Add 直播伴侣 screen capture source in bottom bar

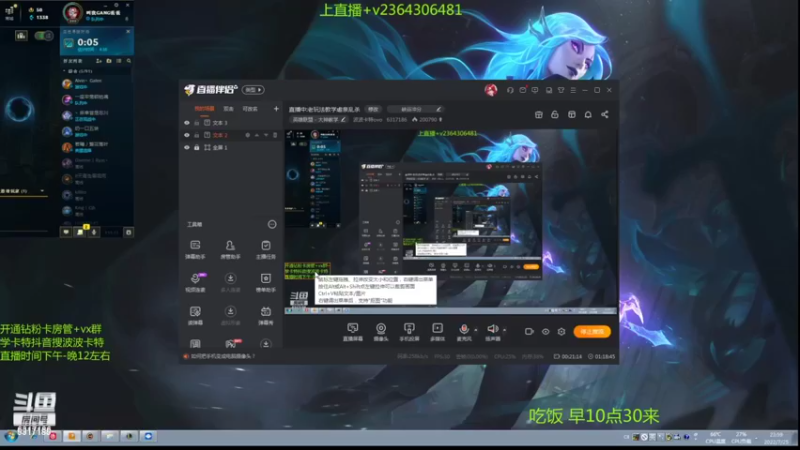pos(353,332)
